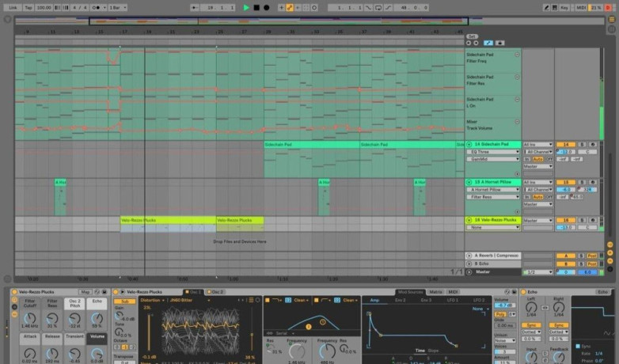Screen dimensions: 619x364
Task: Select the Poly voice mode button
Action: pyautogui.click(x=500, y=314)
